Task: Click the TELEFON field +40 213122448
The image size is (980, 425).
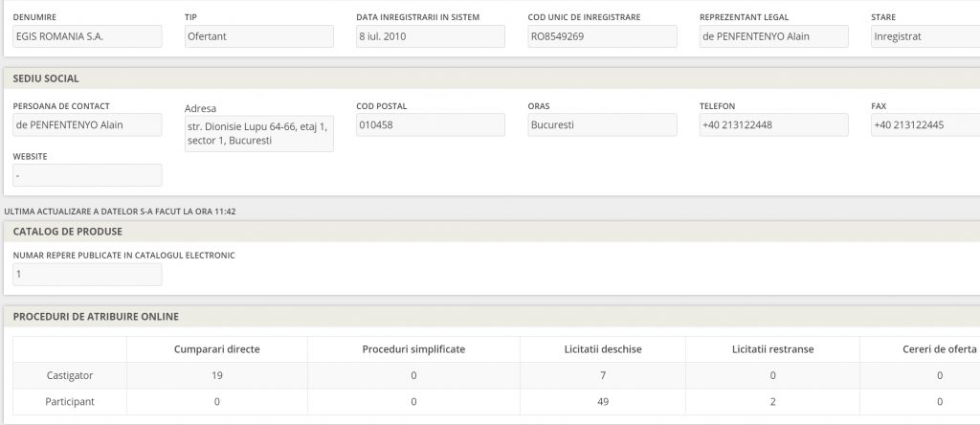Action: click(x=773, y=124)
